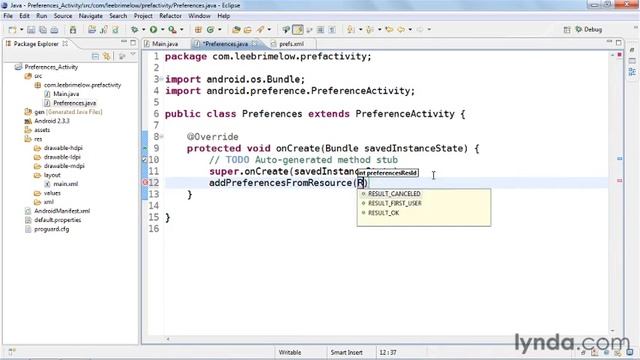This screenshot has width=640, height=360.
Task: Click the error marker on line 12
Action: (145, 182)
